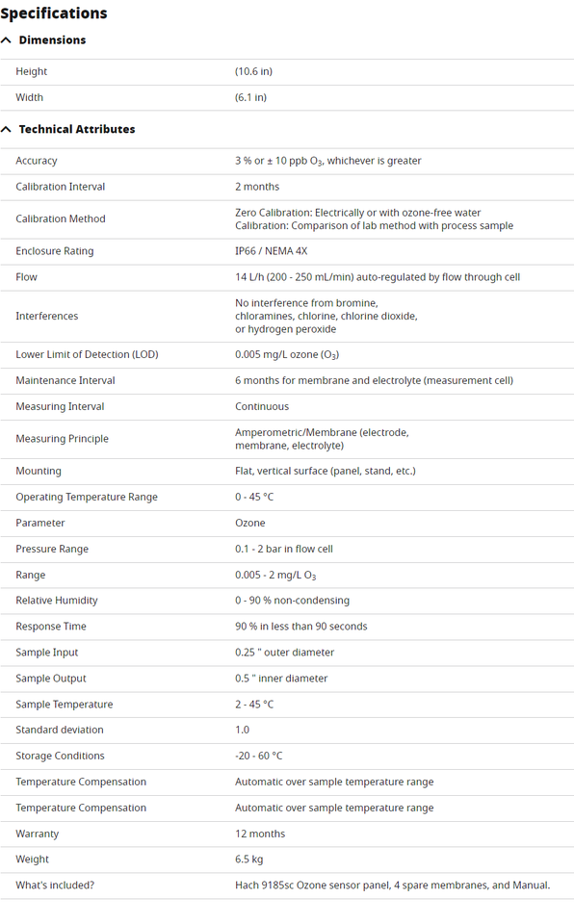This screenshot has height=924, width=574.
Task: Select the Maintenance Interval value text
Action: pyautogui.click(x=374, y=381)
